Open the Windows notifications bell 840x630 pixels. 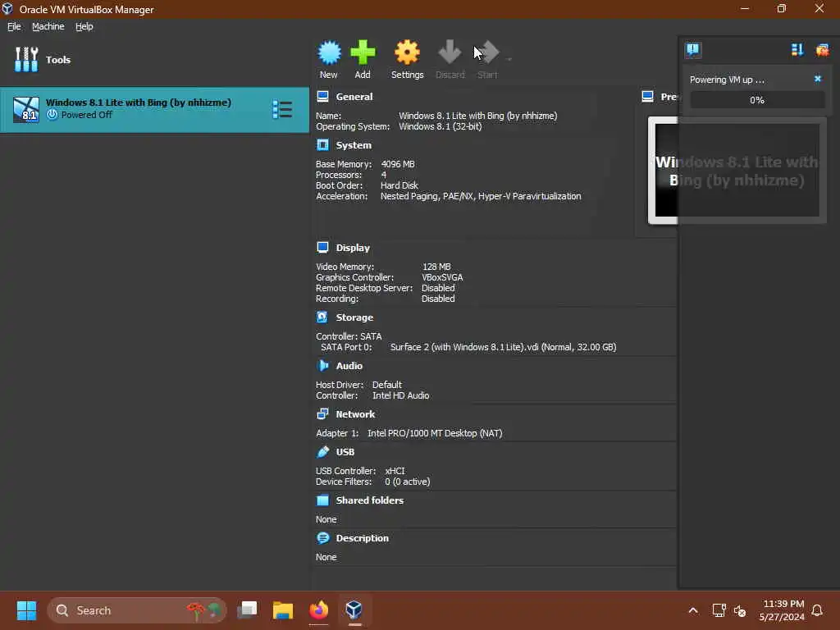[x=817, y=610]
